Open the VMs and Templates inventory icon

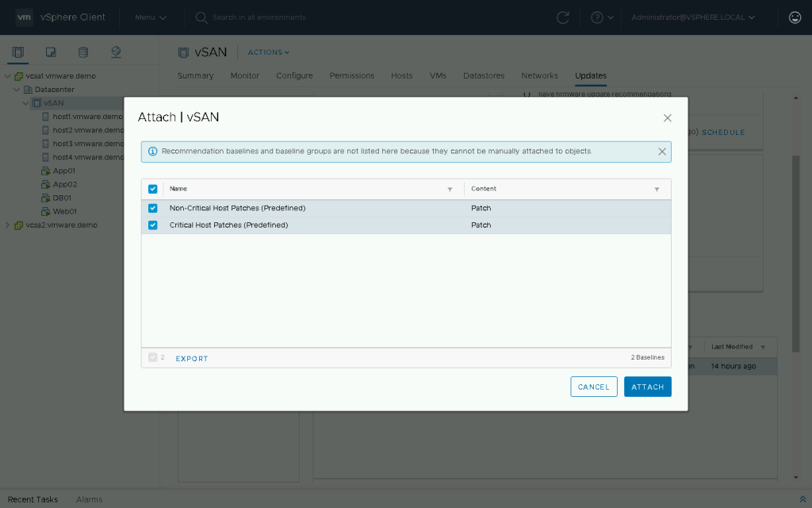point(51,52)
